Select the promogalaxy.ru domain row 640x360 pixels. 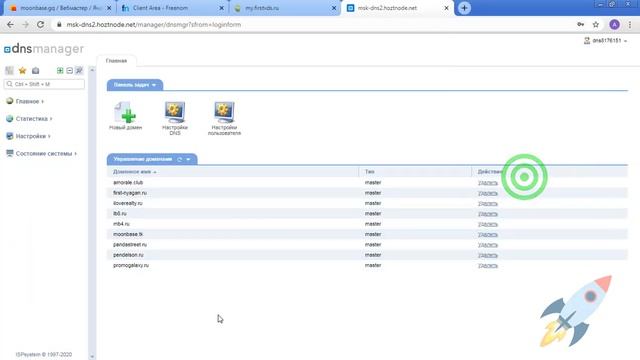367,265
